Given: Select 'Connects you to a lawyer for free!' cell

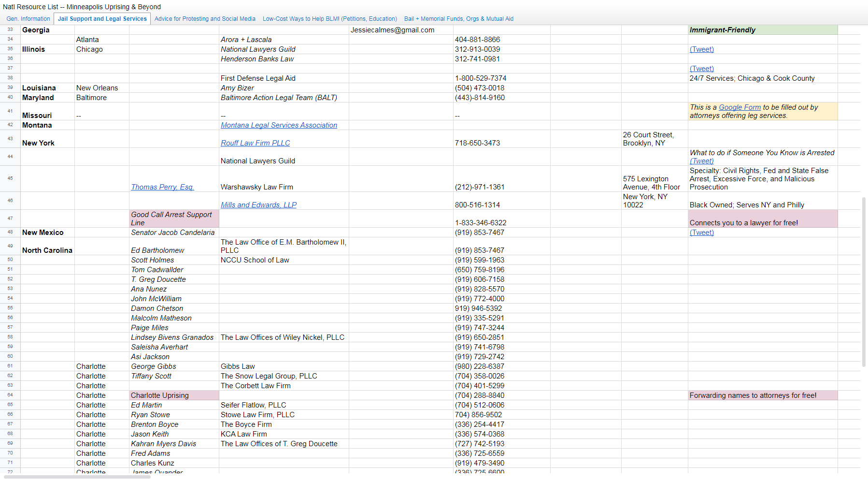Looking at the screenshot, I should (x=763, y=219).
